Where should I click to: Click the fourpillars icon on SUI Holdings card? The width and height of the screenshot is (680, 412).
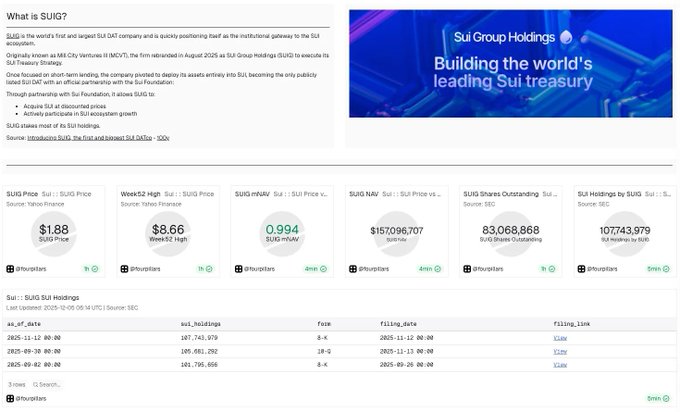(582, 269)
